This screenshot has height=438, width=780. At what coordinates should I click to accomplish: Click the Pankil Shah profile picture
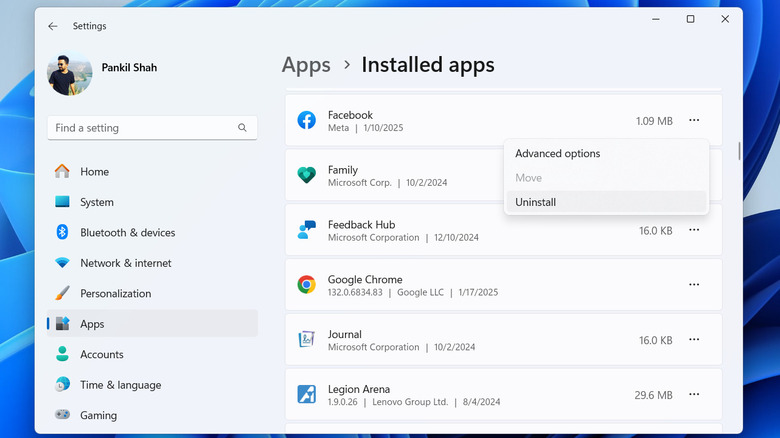[70, 73]
